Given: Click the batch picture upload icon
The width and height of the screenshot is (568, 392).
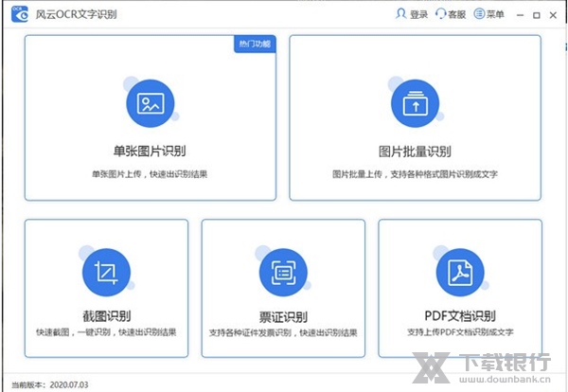Looking at the screenshot, I should point(416,103).
